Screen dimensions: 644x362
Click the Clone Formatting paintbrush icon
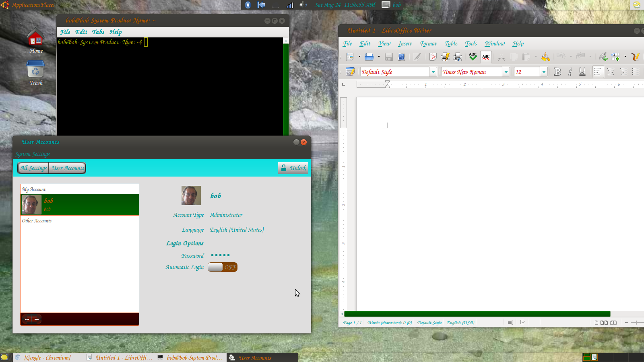coord(546,57)
